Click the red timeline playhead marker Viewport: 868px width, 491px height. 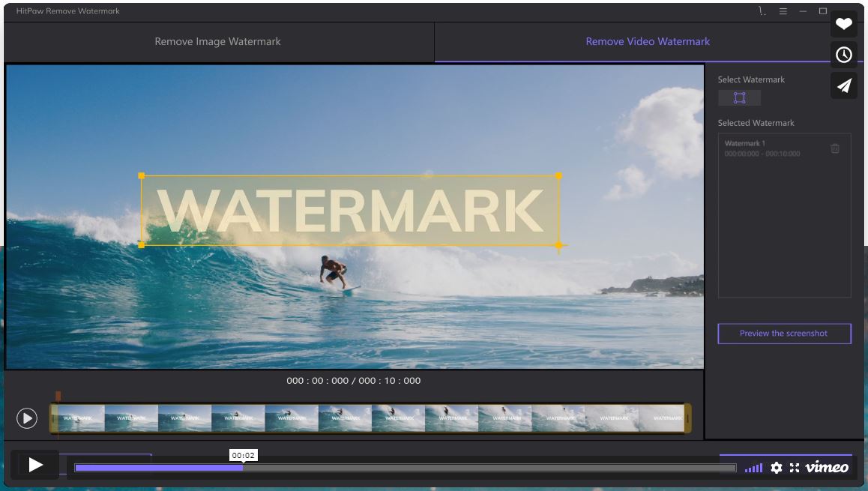click(x=58, y=397)
